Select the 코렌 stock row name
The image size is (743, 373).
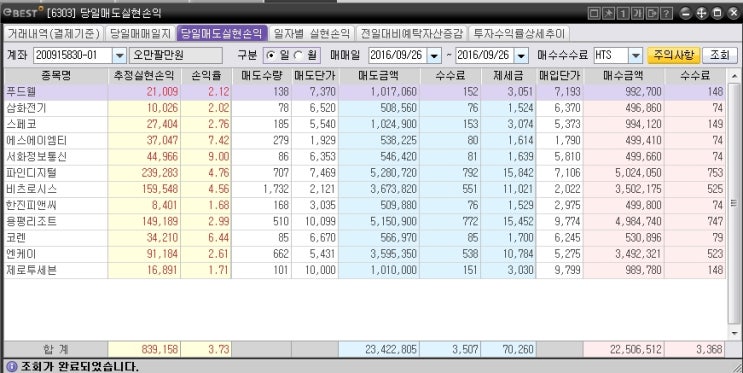pyautogui.click(x=16, y=237)
